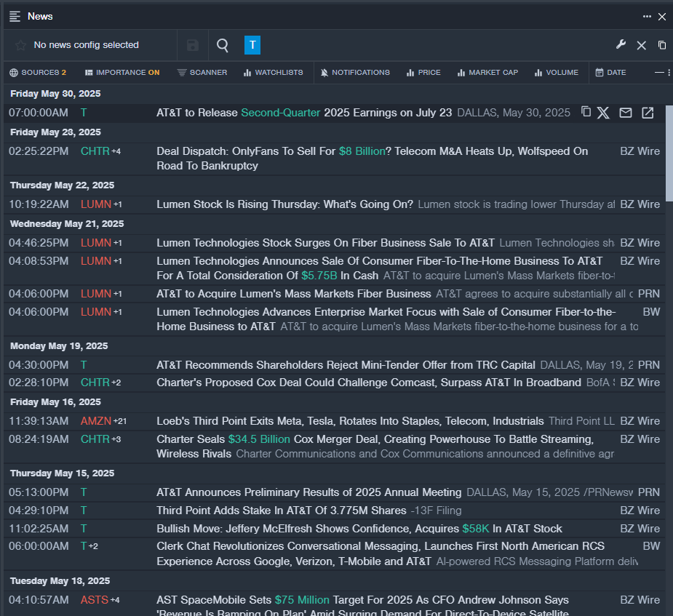This screenshot has width=673, height=616.
Task: Click ASTS +4 ticker symbol
Action: 95,600
